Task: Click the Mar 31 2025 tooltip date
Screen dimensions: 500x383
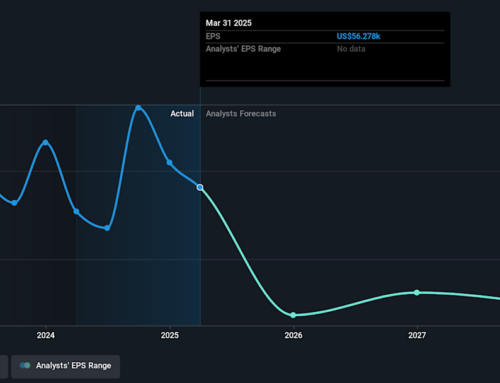Action: [x=229, y=23]
